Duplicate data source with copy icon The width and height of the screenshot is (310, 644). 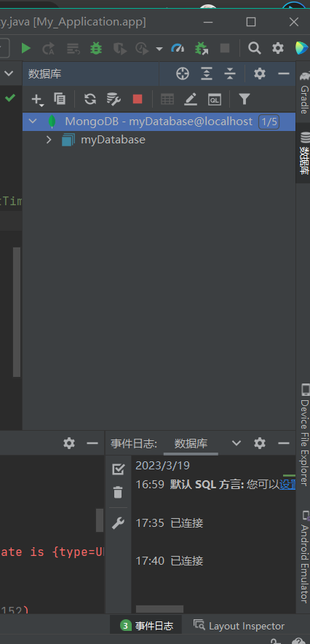[x=60, y=98]
